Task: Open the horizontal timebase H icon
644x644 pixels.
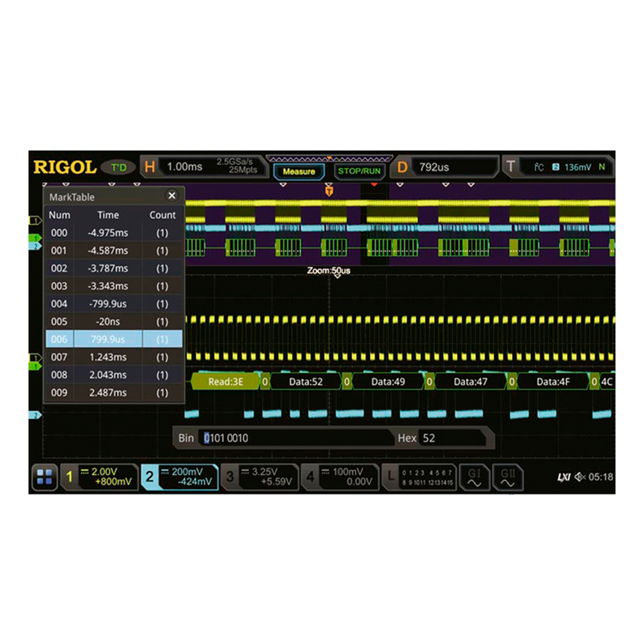Action: point(150,167)
